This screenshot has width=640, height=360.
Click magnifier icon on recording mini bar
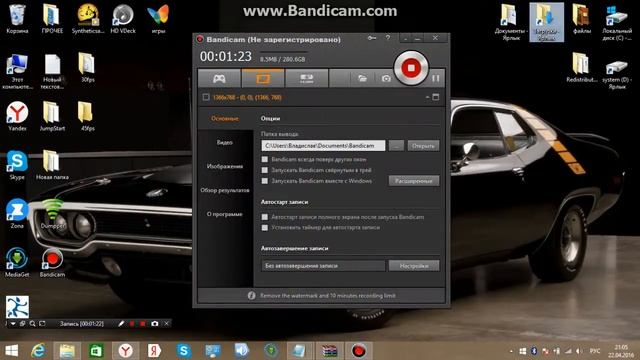pyautogui.click(x=32, y=324)
